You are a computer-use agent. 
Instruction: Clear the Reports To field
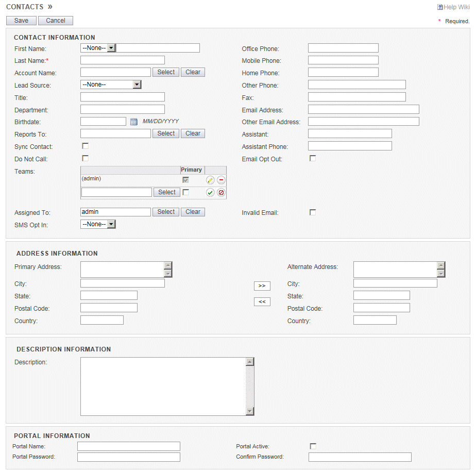(193, 133)
